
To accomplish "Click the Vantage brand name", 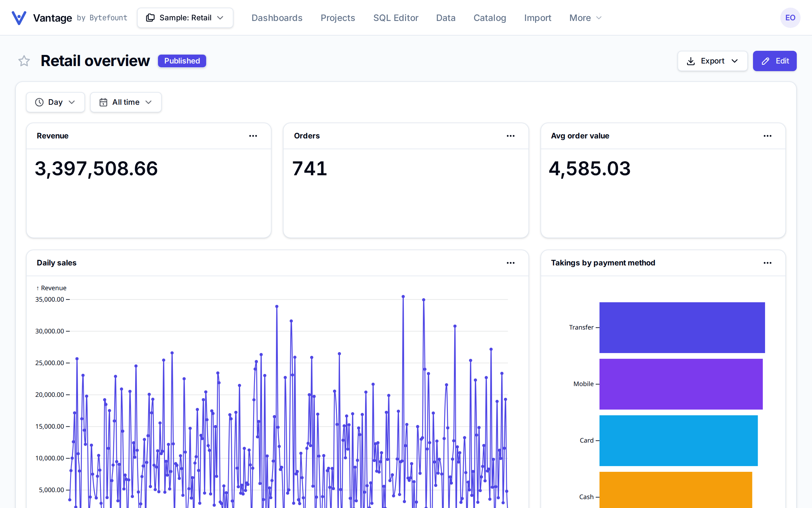I will pos(52,18).
